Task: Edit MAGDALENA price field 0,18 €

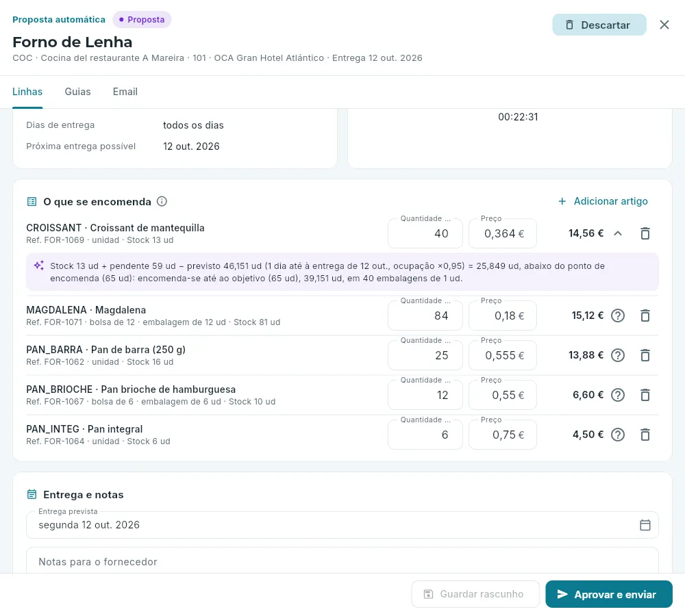Action: click(502, 316)
